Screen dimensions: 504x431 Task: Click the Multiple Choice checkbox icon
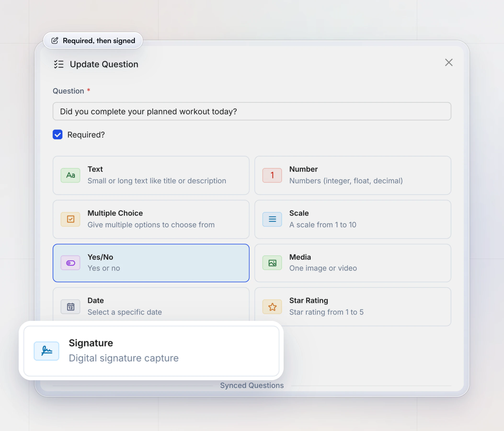70,219
